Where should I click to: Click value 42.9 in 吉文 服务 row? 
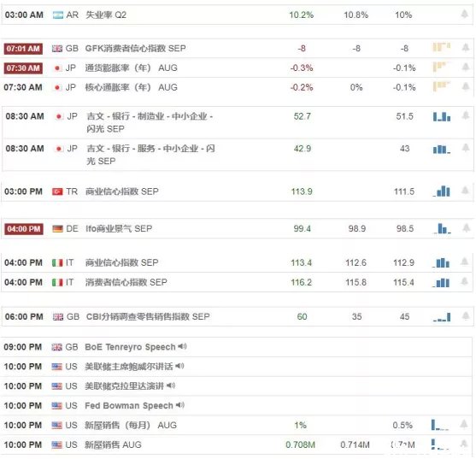[303, 149]
